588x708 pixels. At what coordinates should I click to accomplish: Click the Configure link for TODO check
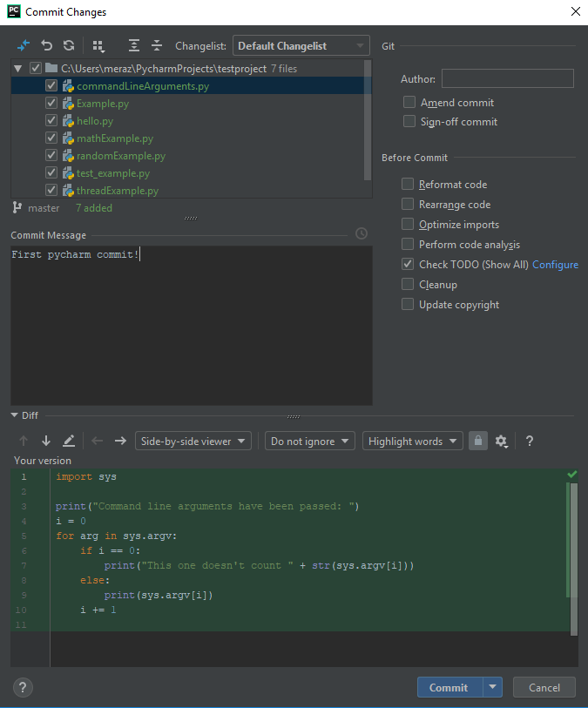coord(555,265)
